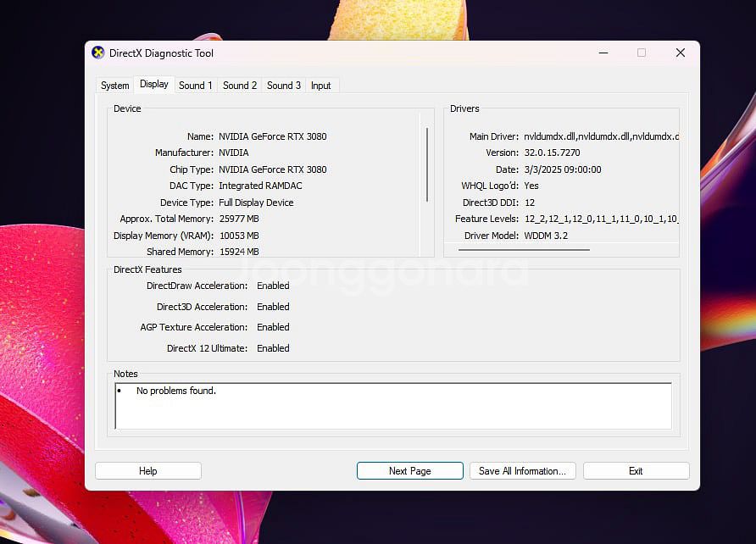The width and height of the screenshot is (756, 544).
Task: Click the Feature Levels label
Action: pos(486,219)
